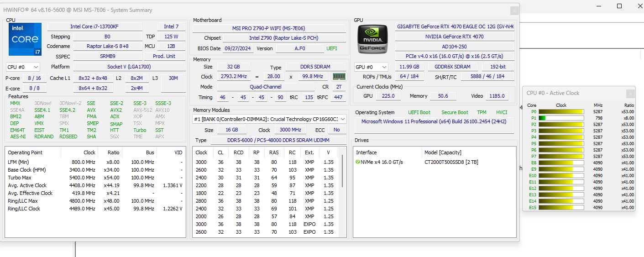Click the BIOS date 09/27/2024 field
Screen dimensions: 644x257
click(x=239, y=48)
